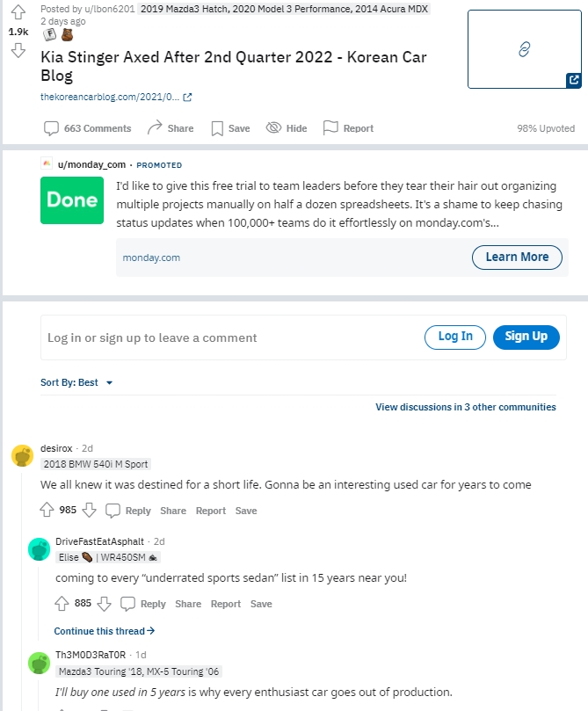Click the Log In button
This screenshot has height=711, width=588.
(x=455, y=337)
